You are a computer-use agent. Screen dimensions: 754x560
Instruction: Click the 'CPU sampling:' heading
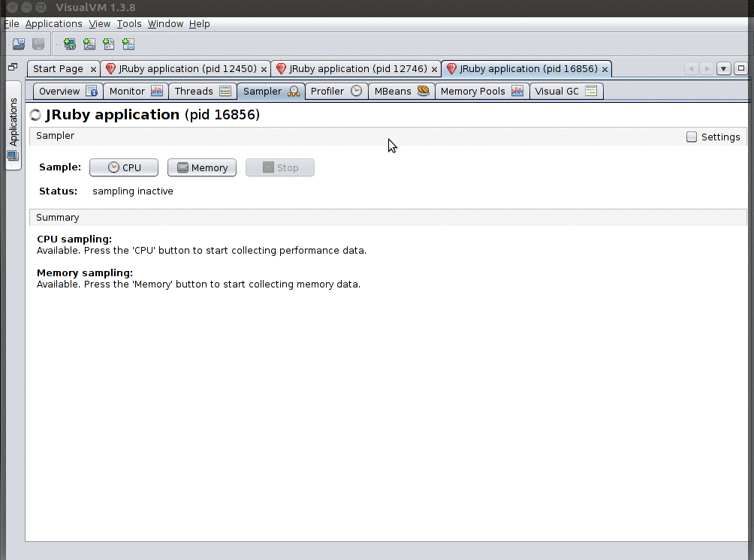[74, 239]
